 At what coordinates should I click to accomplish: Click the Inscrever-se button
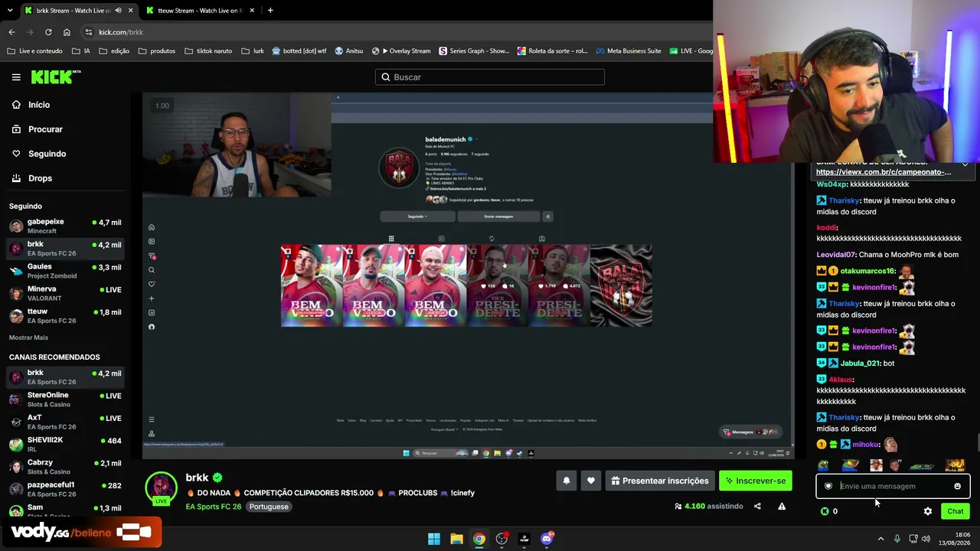(x=755, y=481)
